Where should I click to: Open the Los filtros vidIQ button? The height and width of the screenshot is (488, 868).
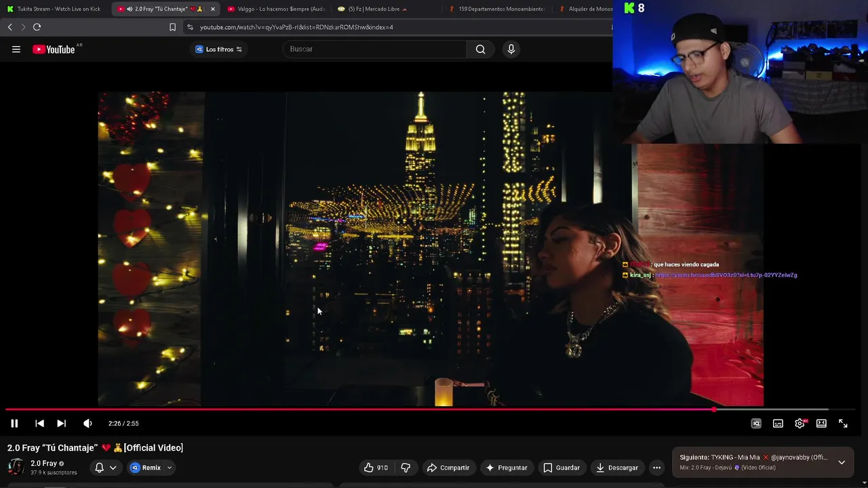tap(219, 49)
